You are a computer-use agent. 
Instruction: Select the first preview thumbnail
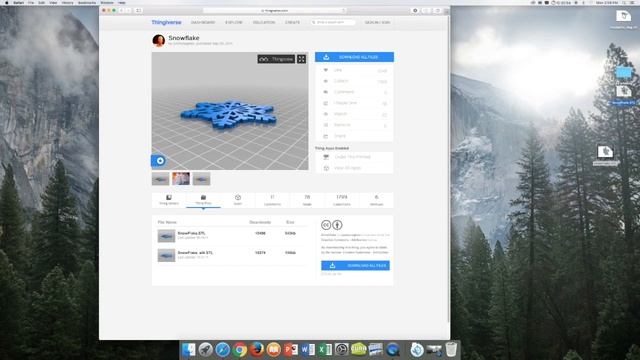(160, 179)
